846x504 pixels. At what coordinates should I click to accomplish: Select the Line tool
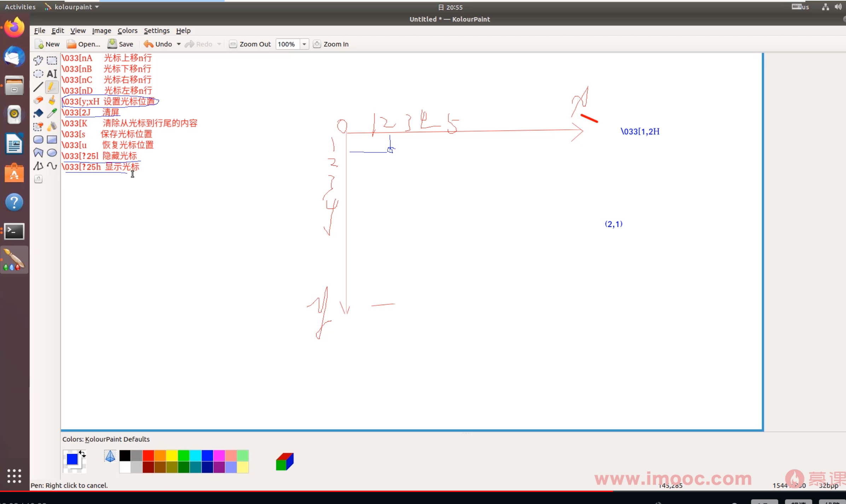(x=38, y=87)
